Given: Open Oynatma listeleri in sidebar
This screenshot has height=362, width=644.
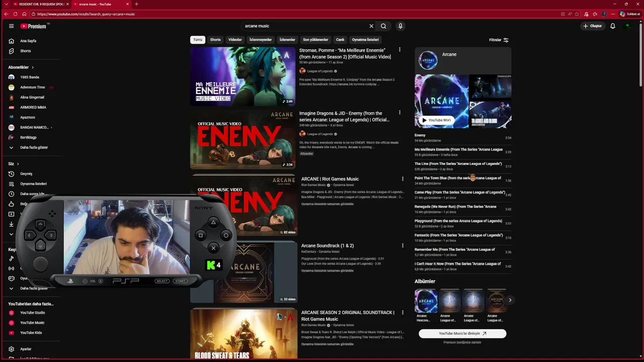Looking at the screenshot, I should [x=33, y=184].
